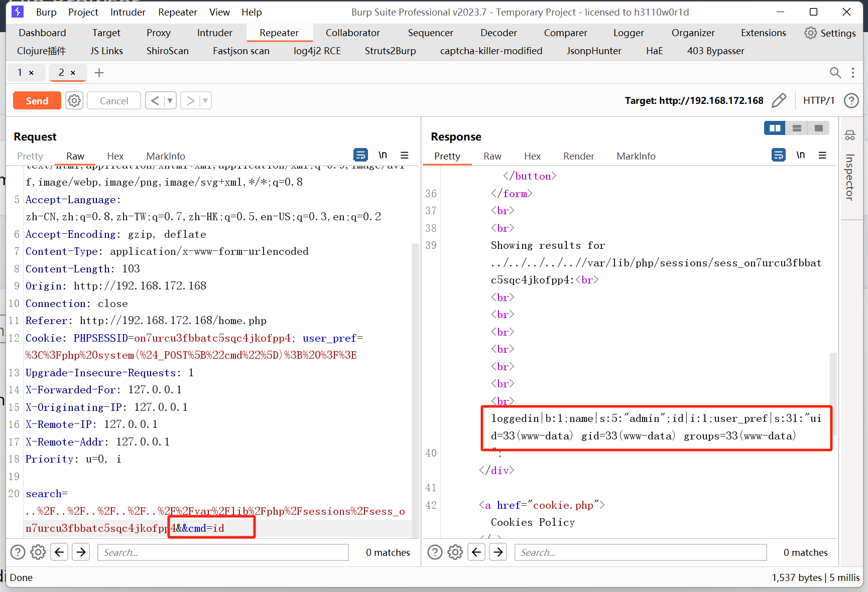868x592 pixels.
Task: Open the HaE extension tab
Action: coord(654,51)
